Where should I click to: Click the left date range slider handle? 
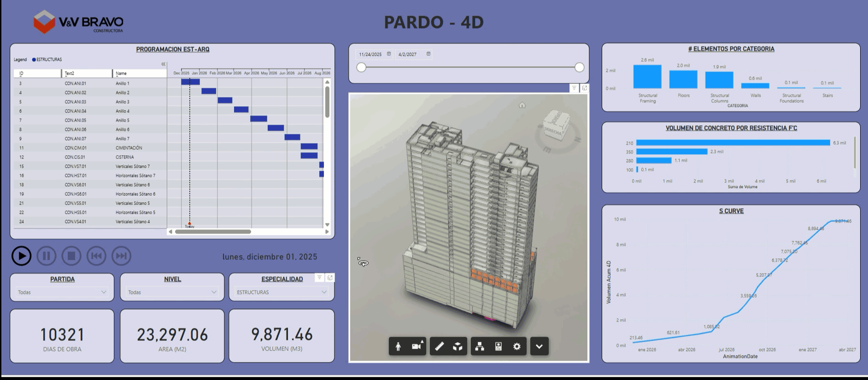coord(362,68)
